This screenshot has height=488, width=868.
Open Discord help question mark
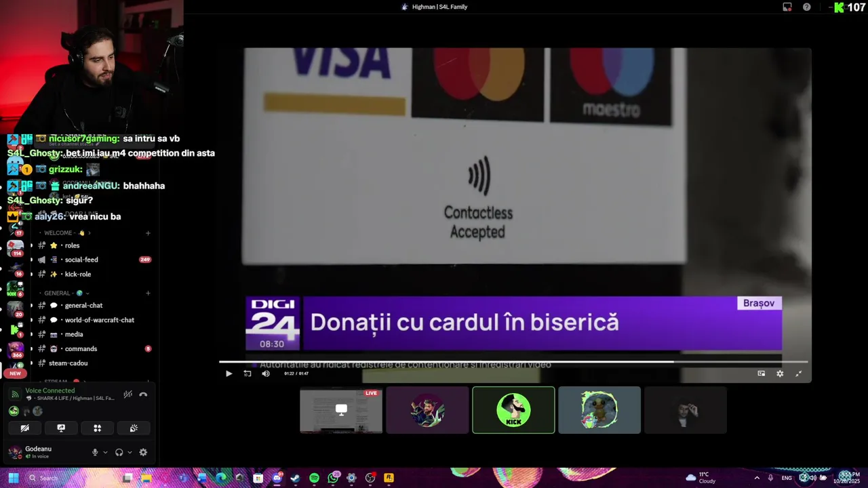[x=806, y=7]
